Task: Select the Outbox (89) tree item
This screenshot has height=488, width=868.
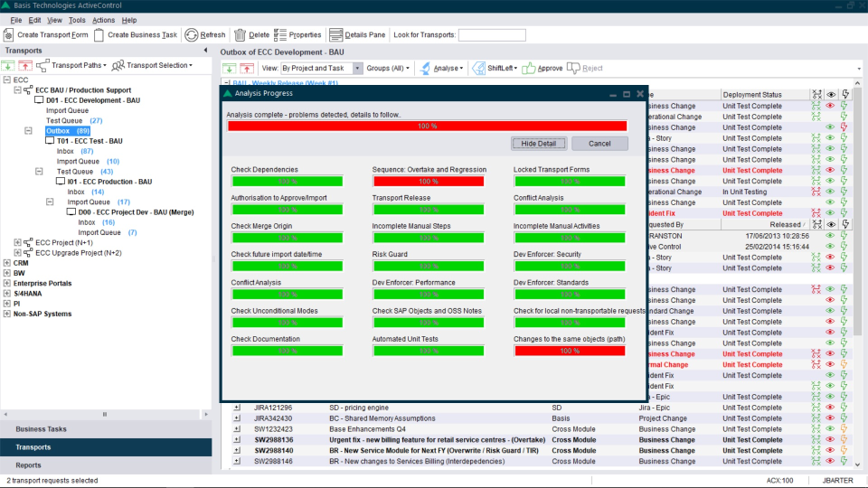Action: pos(68,131)
